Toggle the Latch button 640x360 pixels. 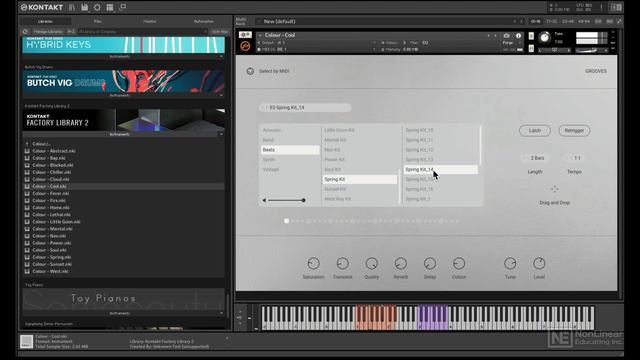[x=535, y=131]
